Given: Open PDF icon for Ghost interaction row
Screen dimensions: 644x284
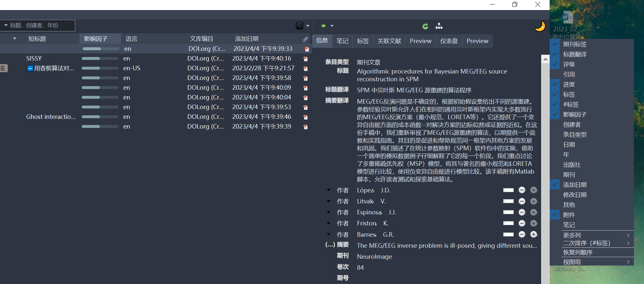Looking at the screenshot, I should (x=305, y=117).
